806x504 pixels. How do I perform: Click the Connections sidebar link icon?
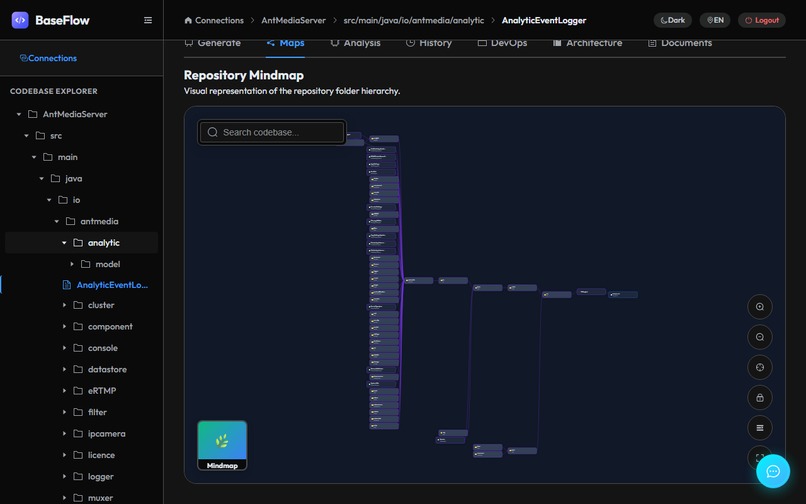pos(23,58)
